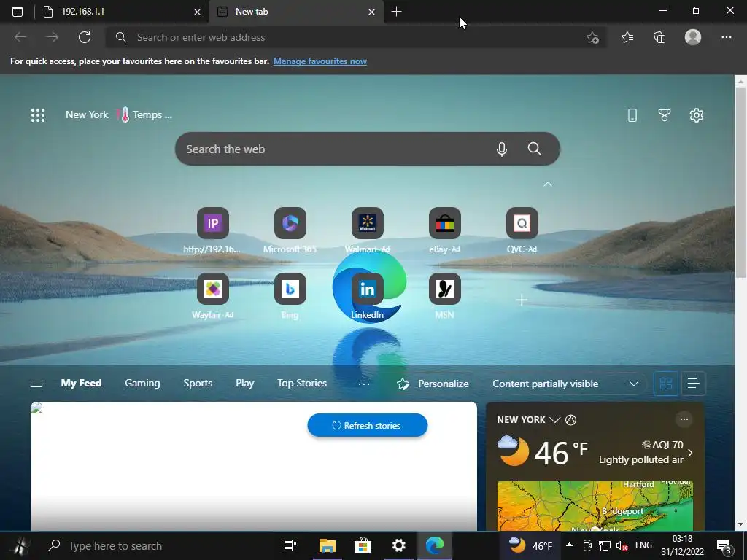Viewport: 747px width, 560px height.
Task: Open the Walmart quick link tile
Action: 367,230
